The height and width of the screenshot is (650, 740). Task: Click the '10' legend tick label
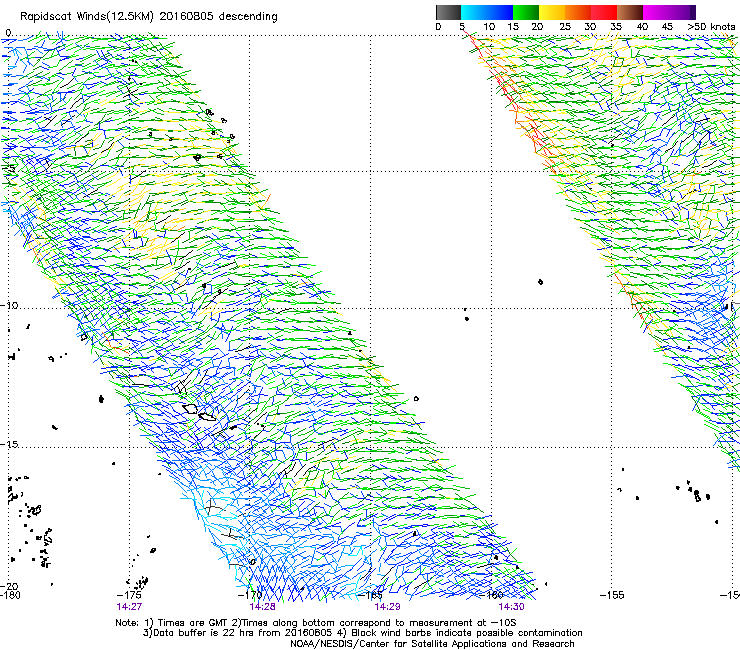click(489, 26)
